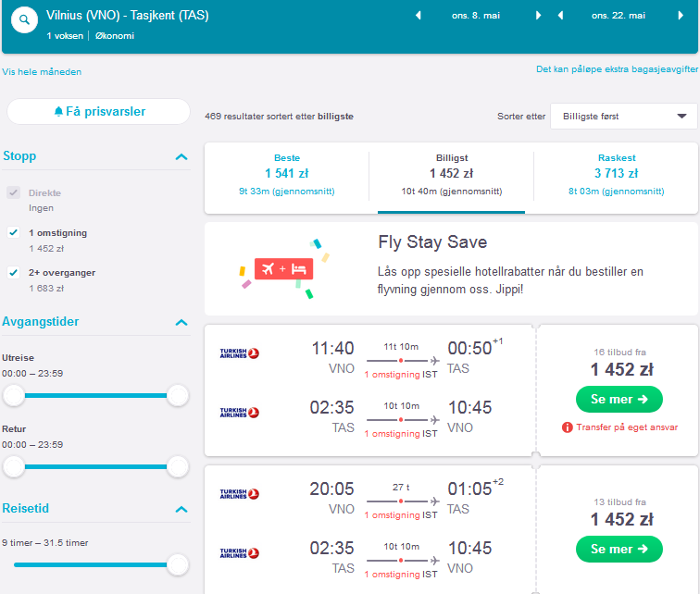Switch to the Beste tab
The image size is (700, 594).
point(287,175)
